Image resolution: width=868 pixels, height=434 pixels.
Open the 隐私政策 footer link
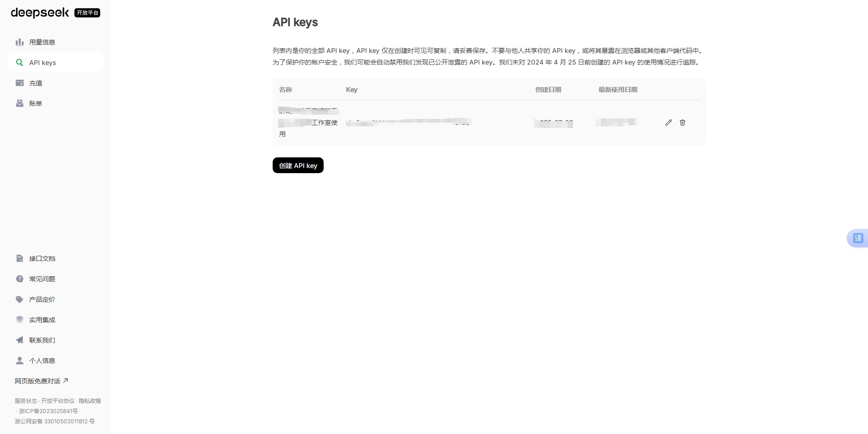click(x=90, y=401)
